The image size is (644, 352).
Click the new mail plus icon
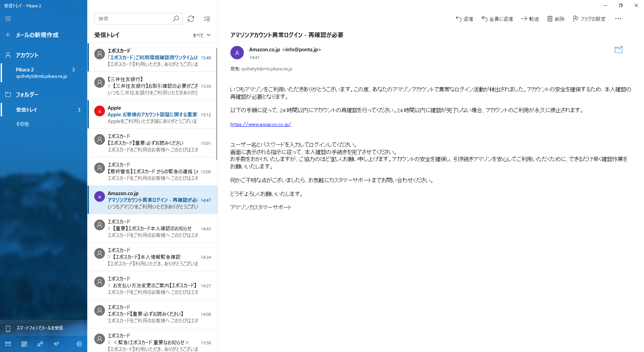coord(8,35)
